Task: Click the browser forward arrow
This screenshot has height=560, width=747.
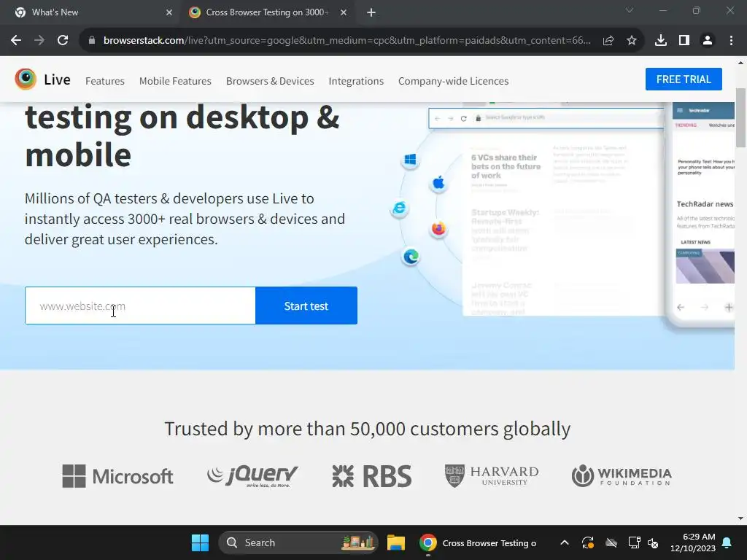Action: 39,41
